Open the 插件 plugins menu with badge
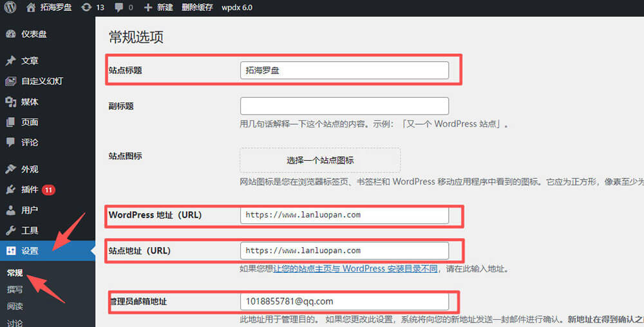 [30, 190]
